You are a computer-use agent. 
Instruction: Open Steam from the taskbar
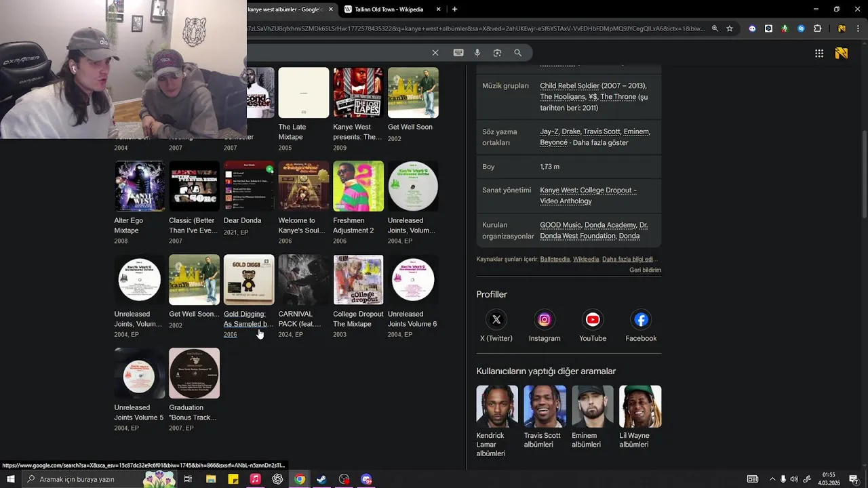pyautogui.click(x=321, y=479)
